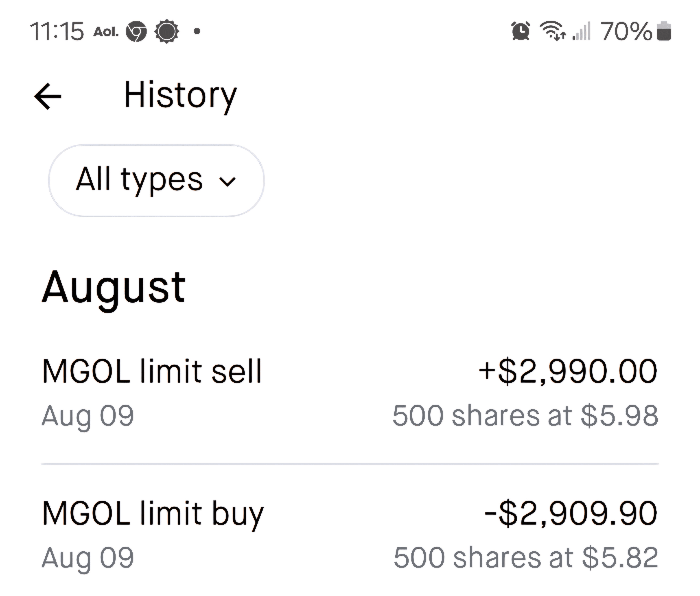700x596 pixels.
Task: Tap the cellular signal bars icon
Action: click(x=582, y=31)
